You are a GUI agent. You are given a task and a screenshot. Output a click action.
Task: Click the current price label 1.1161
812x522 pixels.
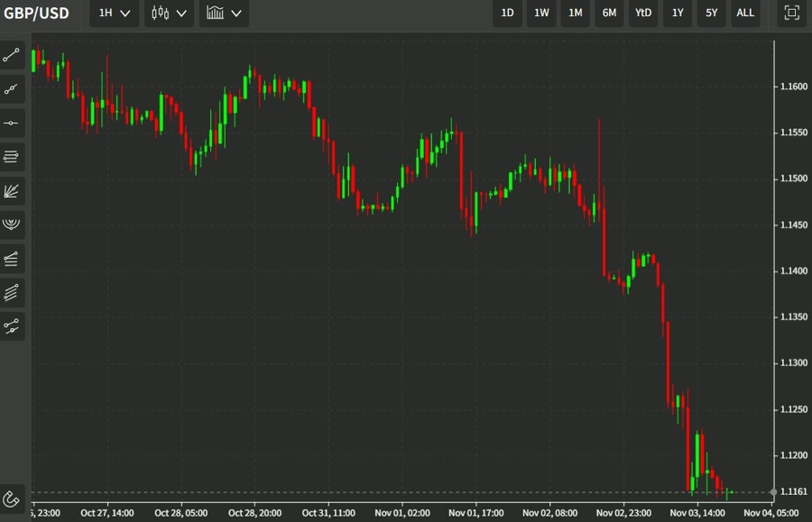(794, 491)
